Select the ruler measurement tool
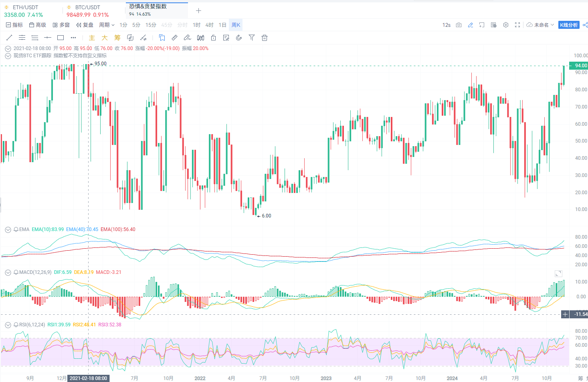 pos(174,38)
